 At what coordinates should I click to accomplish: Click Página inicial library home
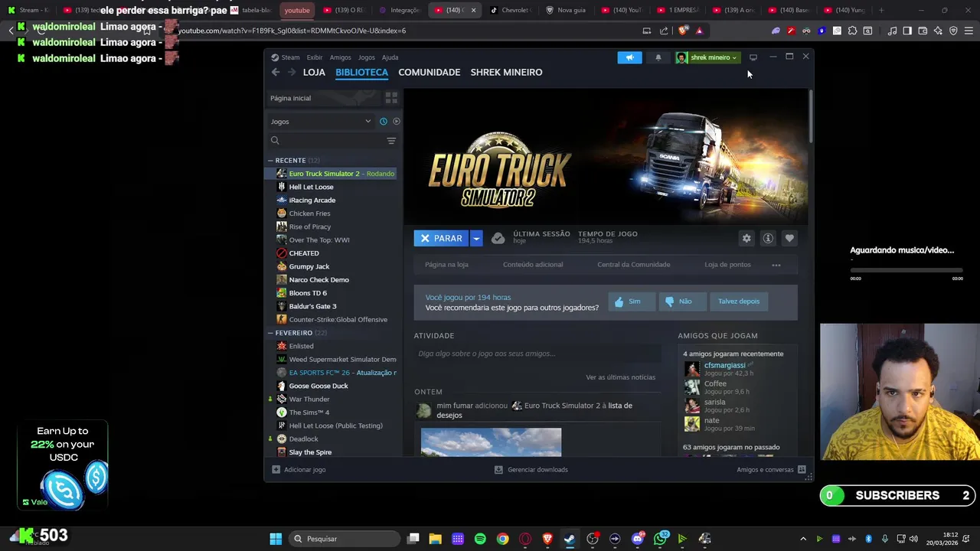click(x=325, y=98)
